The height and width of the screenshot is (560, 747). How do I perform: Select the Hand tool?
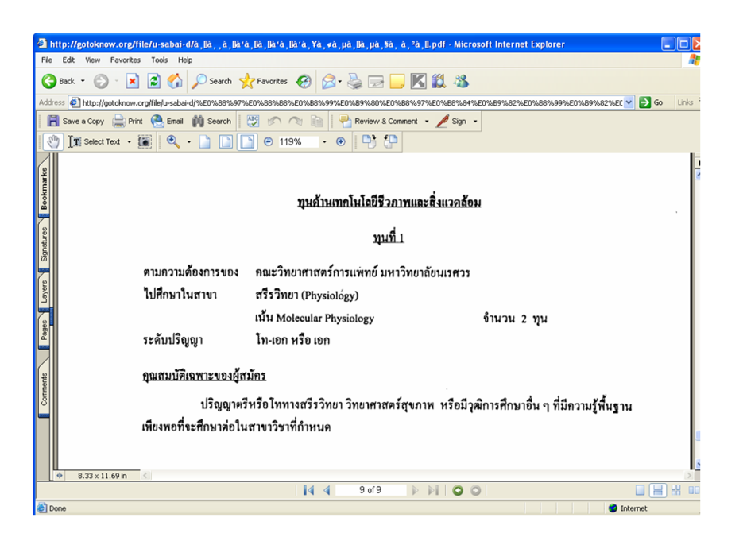(53, 141)
